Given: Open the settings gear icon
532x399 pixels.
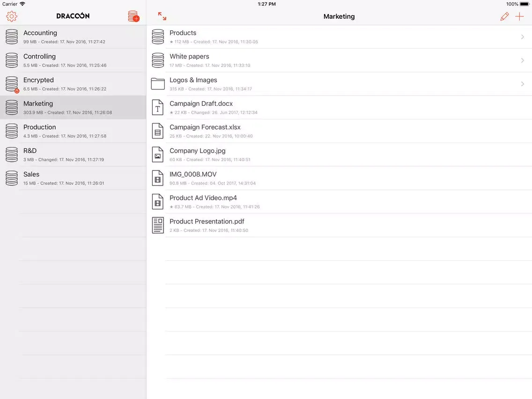Looking at the screenshot, I should pos(12,16).
